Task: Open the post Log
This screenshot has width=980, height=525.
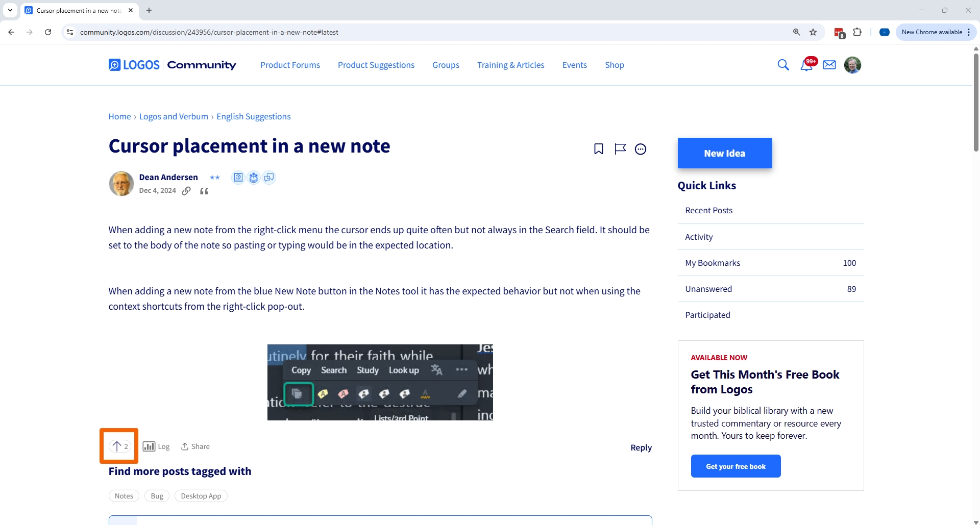Action: point(156,446)
